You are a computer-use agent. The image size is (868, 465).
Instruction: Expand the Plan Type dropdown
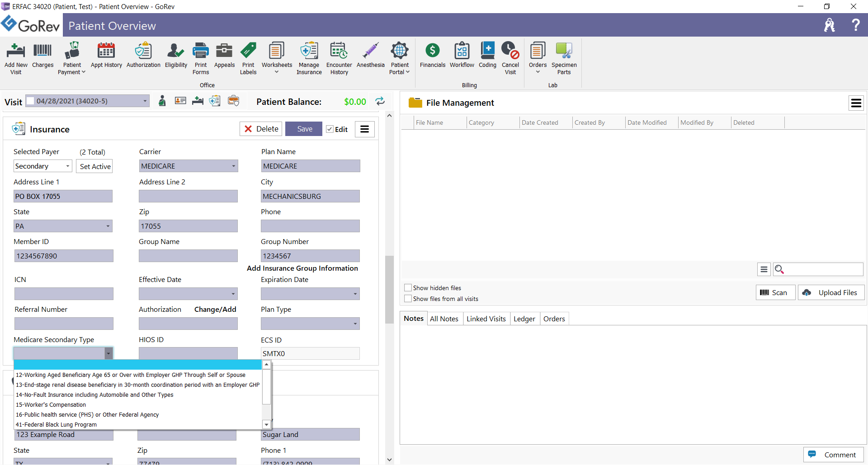(355, 324)
